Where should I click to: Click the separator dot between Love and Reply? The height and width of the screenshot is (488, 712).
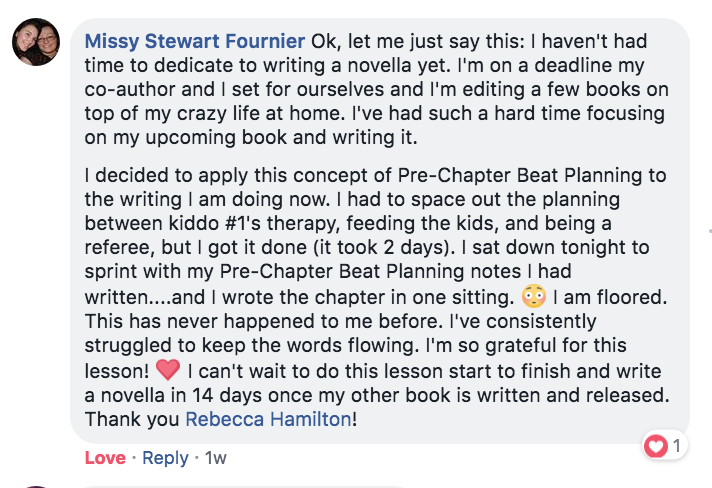pyautogui.click(x=134, y=458)
